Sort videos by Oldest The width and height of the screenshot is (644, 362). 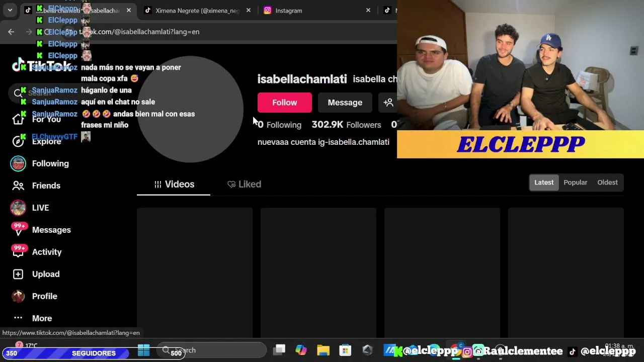pos(607,183)
